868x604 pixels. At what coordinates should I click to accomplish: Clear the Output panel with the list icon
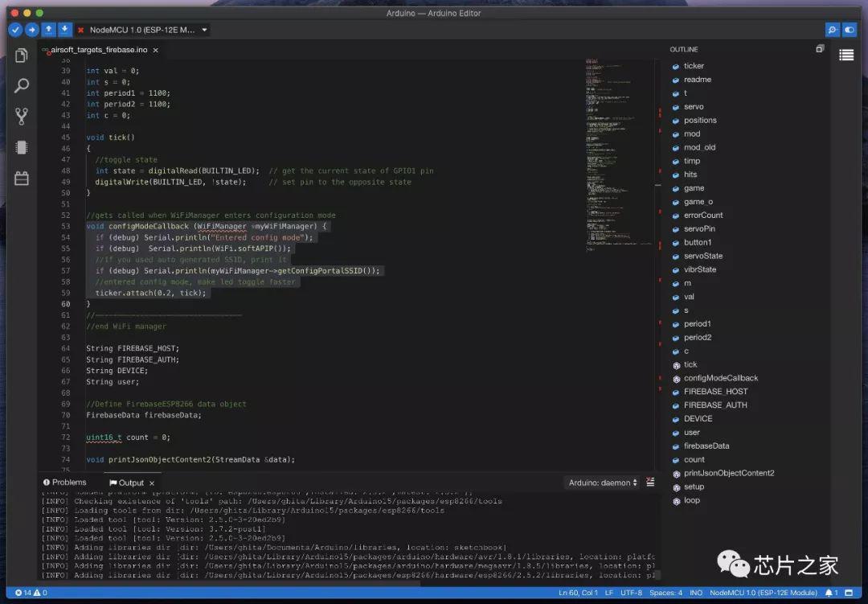(x=650, y=482)
